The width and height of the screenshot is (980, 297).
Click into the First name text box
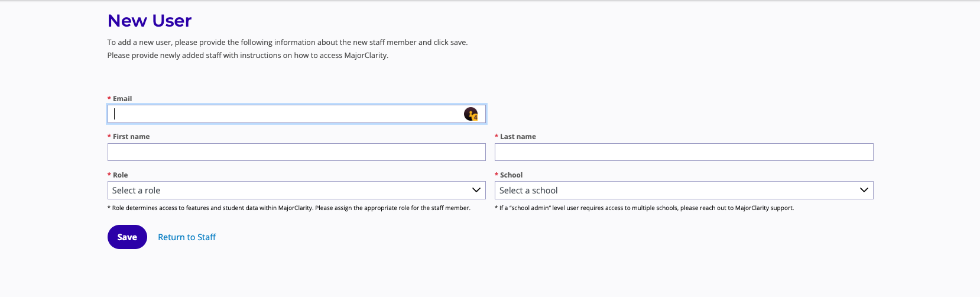(x=296, y=152)
